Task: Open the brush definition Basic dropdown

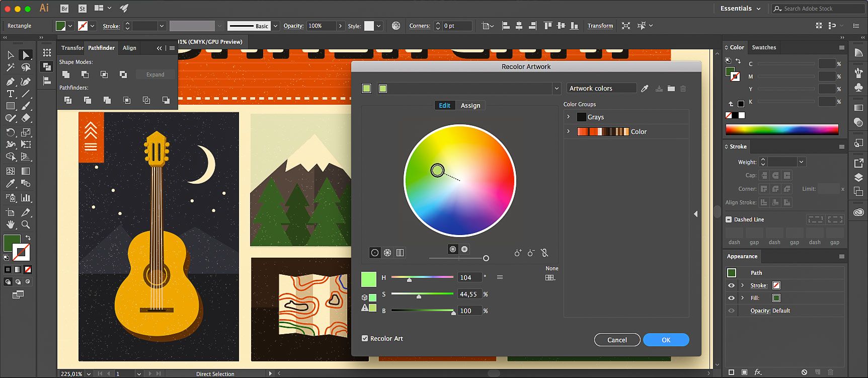Action: 275,26
